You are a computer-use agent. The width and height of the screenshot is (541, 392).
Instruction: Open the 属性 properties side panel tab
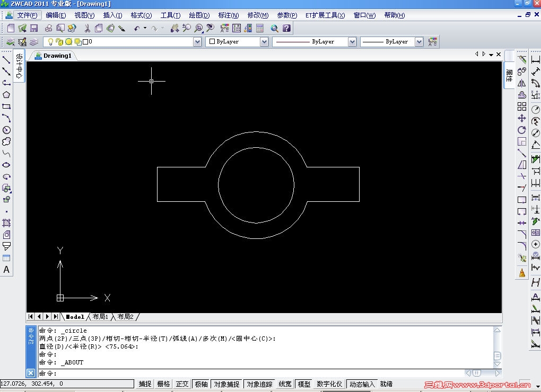point(510,75)
